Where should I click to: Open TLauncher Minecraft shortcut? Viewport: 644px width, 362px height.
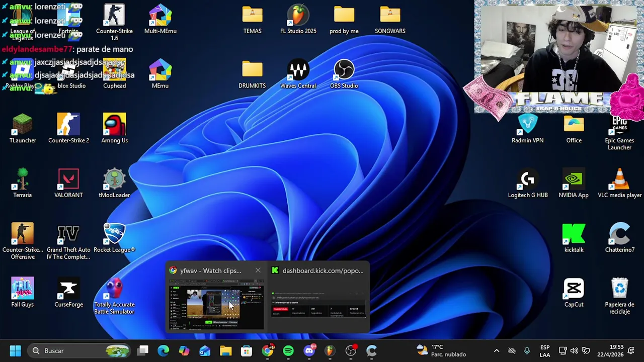[x=23, y=129]
